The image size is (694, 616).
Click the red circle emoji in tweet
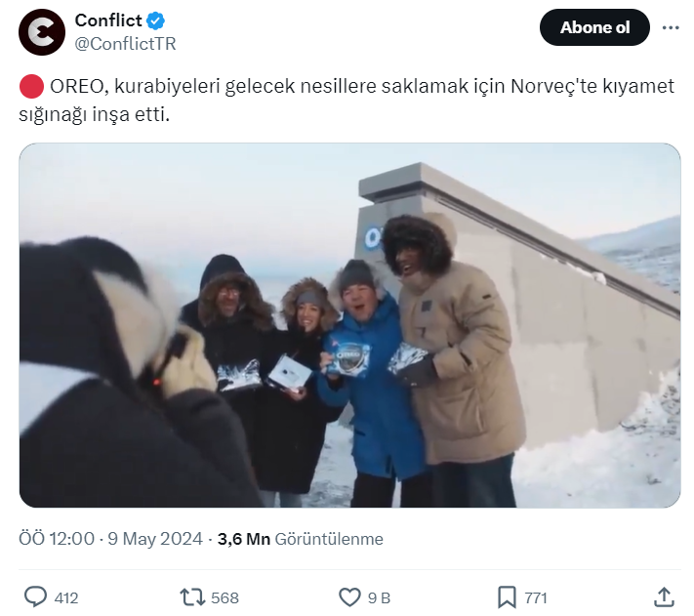(31, 87)
